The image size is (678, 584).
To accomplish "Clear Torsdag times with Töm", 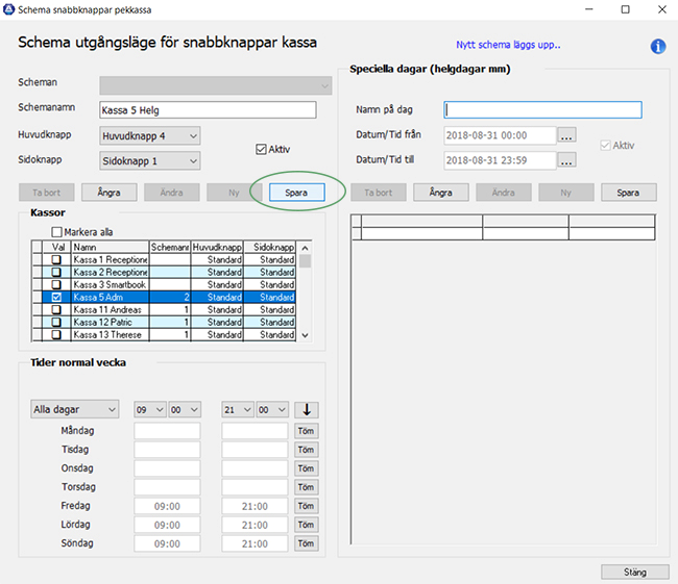I will click(306, 487).
